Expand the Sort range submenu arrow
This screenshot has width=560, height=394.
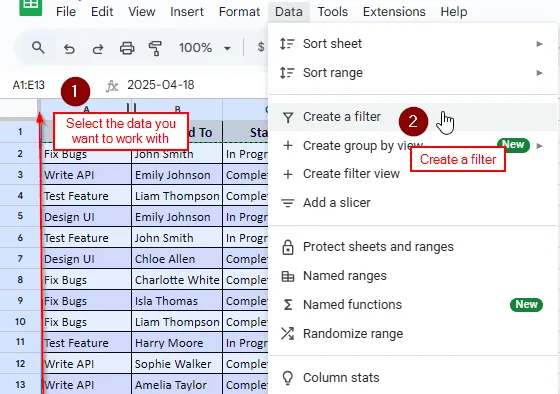540,73
